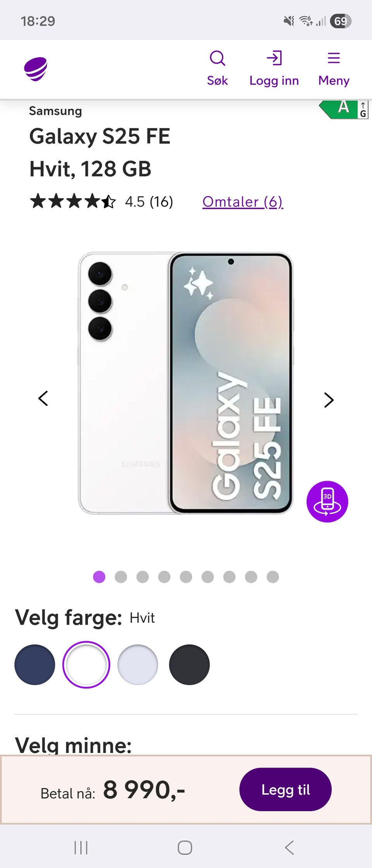Screen dimensions: 372x868
Task: Show previous product image with left arrow
Action: (x=43, y=398)
